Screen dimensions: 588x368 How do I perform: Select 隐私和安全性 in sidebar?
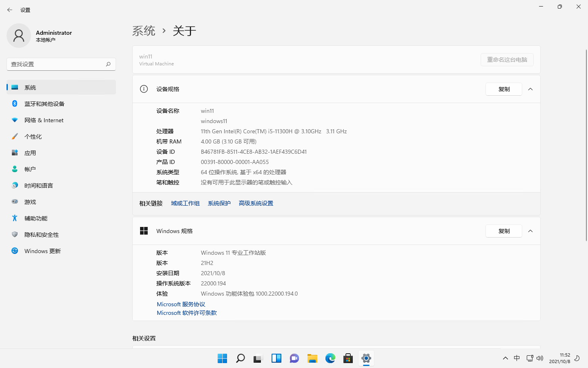61,234
